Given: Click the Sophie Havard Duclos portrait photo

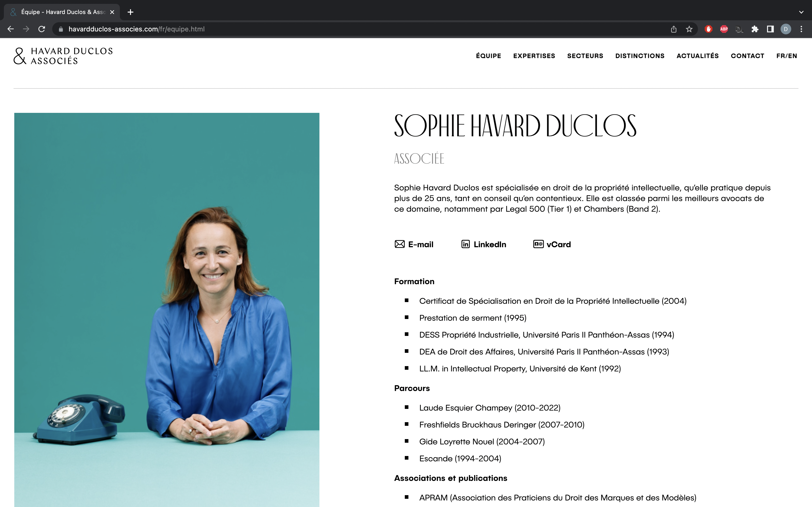Looking at the screenshot, I should tap(167, 310).
